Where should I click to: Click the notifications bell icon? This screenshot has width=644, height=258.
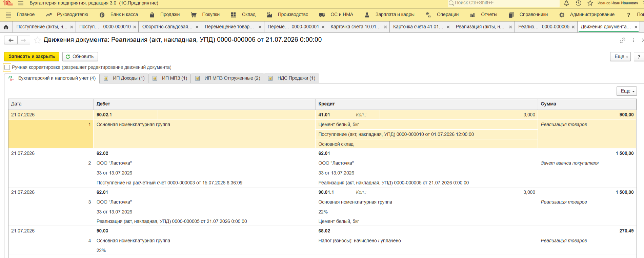(x=566, y=3)
